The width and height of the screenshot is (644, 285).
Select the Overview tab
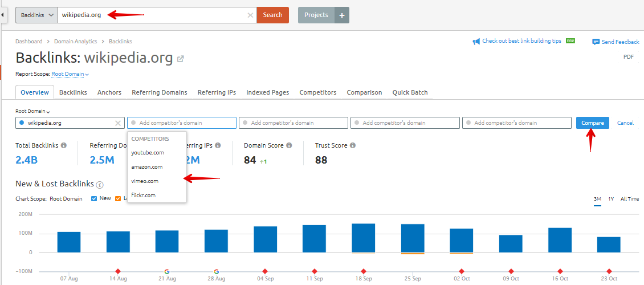click(x=35, y=92)
